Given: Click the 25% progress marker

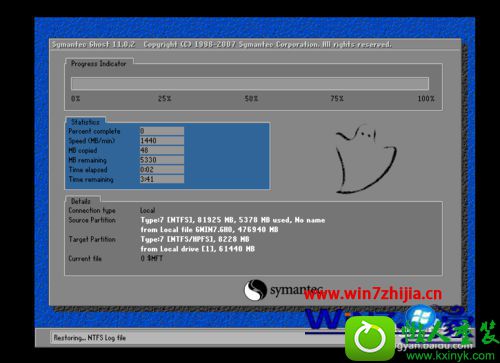Looking at the screenshot, I should pos(164,99).
